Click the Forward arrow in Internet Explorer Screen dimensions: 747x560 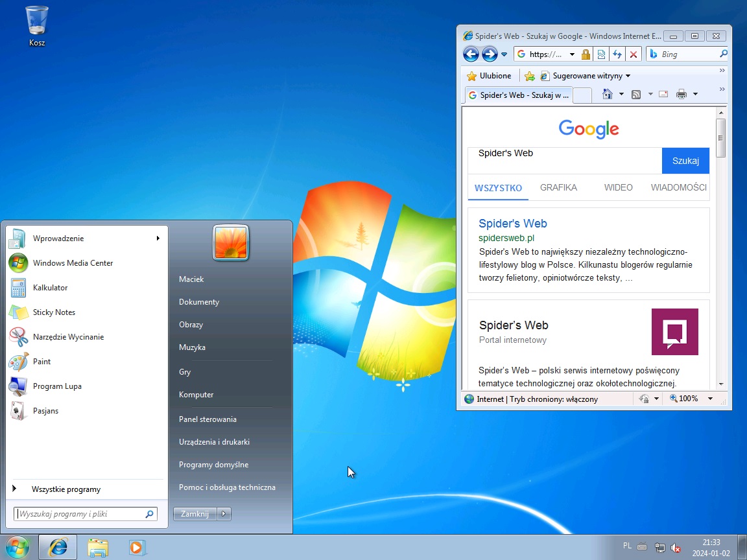point(490,54)
